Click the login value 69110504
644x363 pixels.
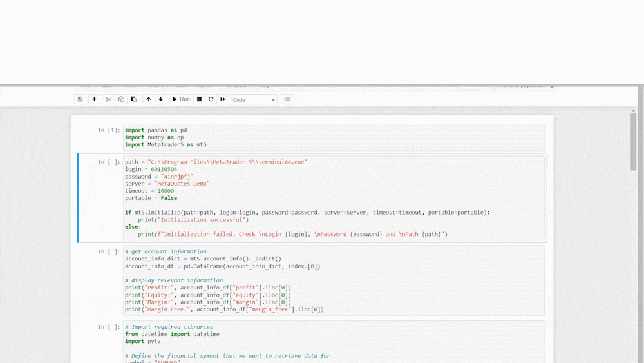coord(164,169)
